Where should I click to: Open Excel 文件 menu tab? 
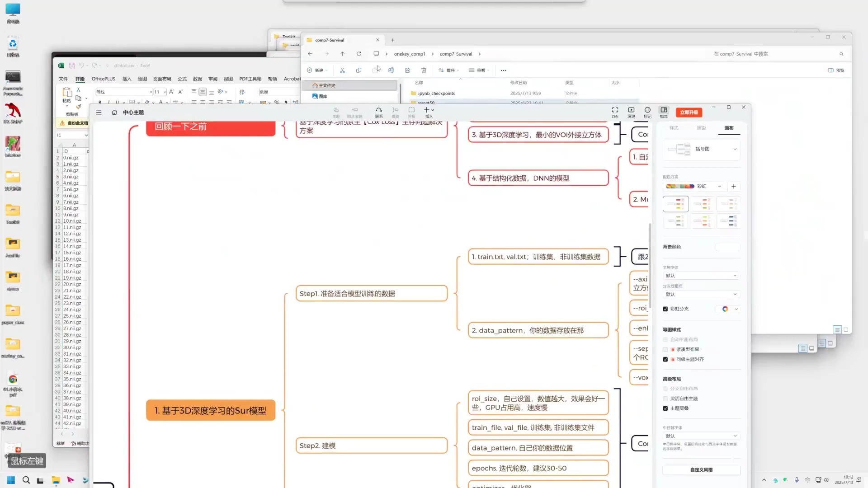click(63, 79)
